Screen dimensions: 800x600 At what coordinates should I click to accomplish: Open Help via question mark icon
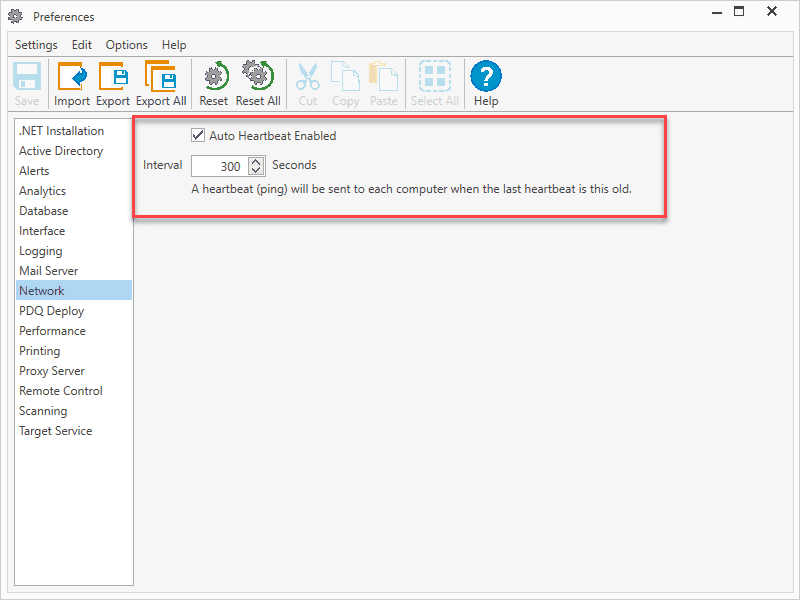tap(486, 76)
